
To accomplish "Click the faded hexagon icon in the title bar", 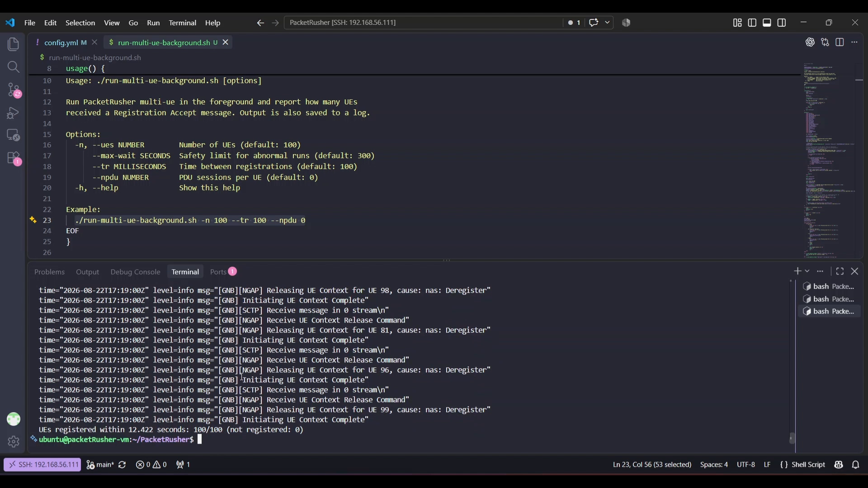I will click(626, 23).
